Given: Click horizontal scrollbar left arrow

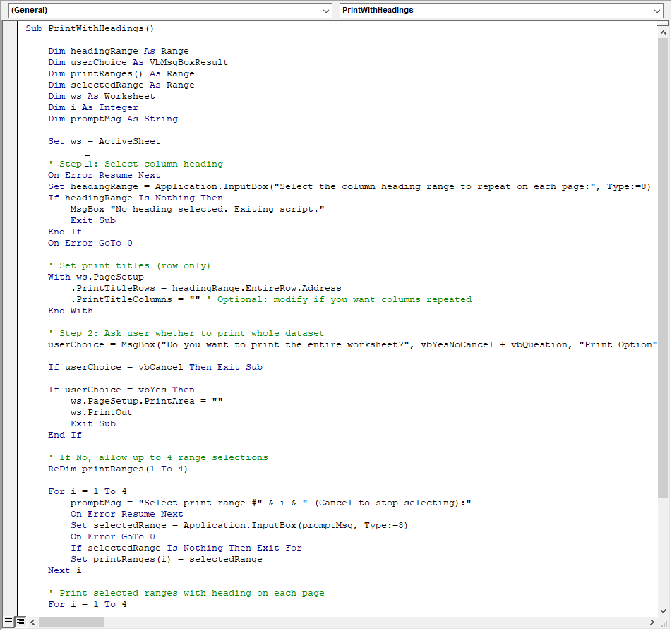Looking at the screenshot, I should click(x=32, y=622).
